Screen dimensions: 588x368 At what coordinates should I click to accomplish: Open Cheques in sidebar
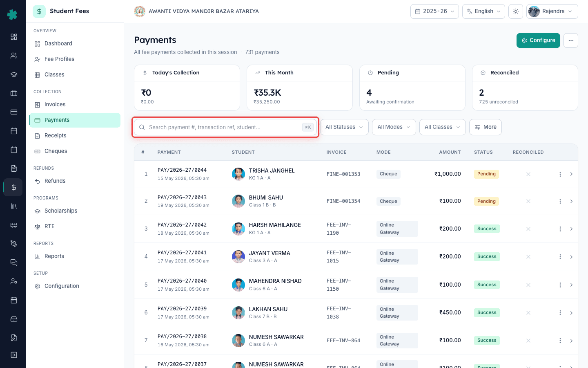click(x=75, y=151)
